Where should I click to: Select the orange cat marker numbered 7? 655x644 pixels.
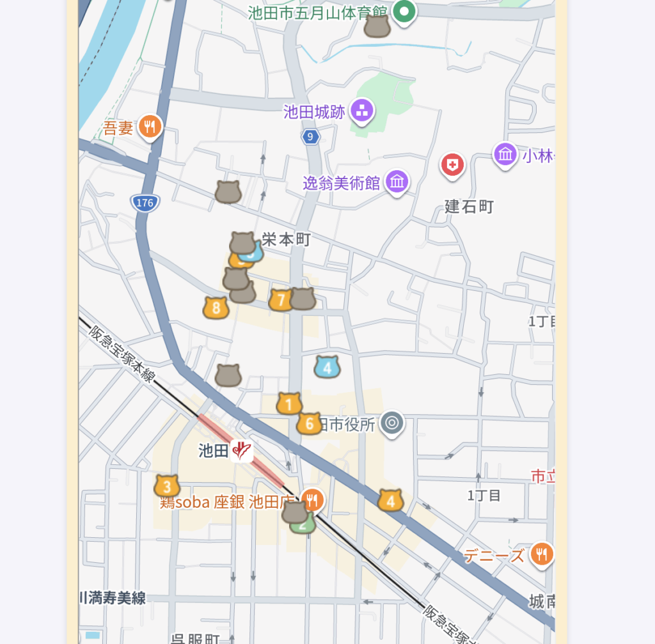(280, 299)
